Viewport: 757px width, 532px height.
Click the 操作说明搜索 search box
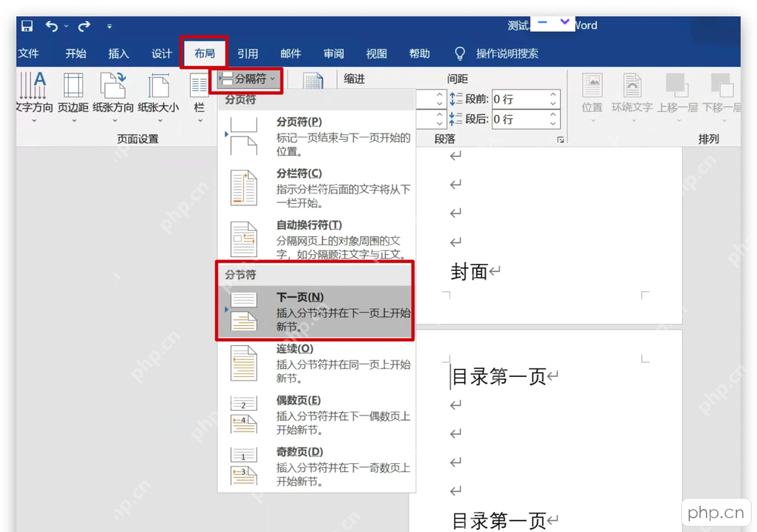click(507, 53)
